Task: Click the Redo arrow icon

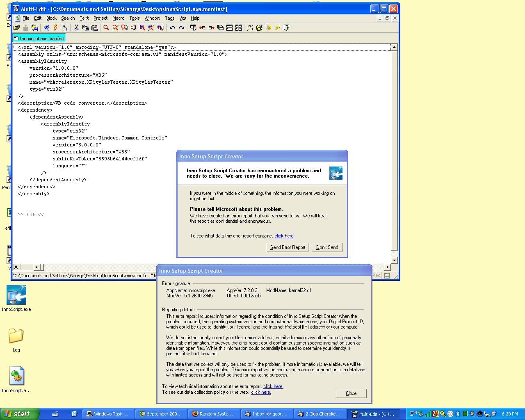Action: (182, 27)
